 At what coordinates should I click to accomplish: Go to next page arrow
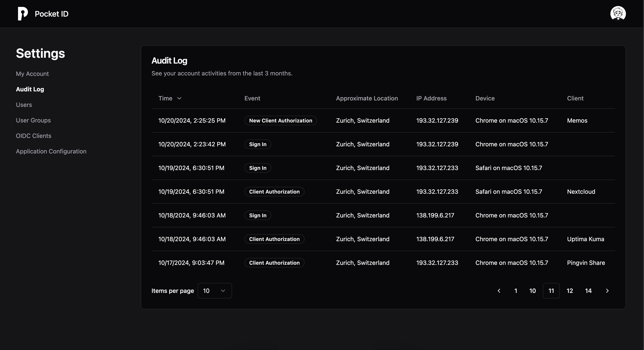[607, 291]
